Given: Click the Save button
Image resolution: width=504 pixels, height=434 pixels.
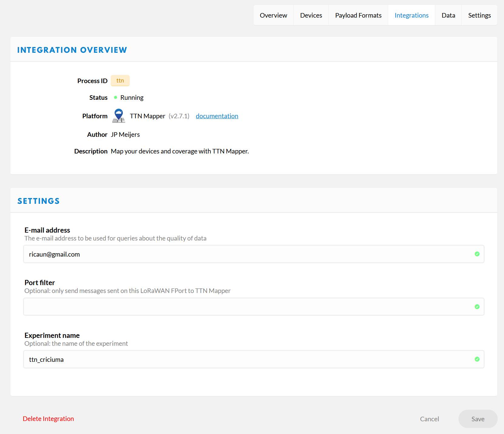Looking at the screenshot, I should pyautogui.click(x=478, y=419).
